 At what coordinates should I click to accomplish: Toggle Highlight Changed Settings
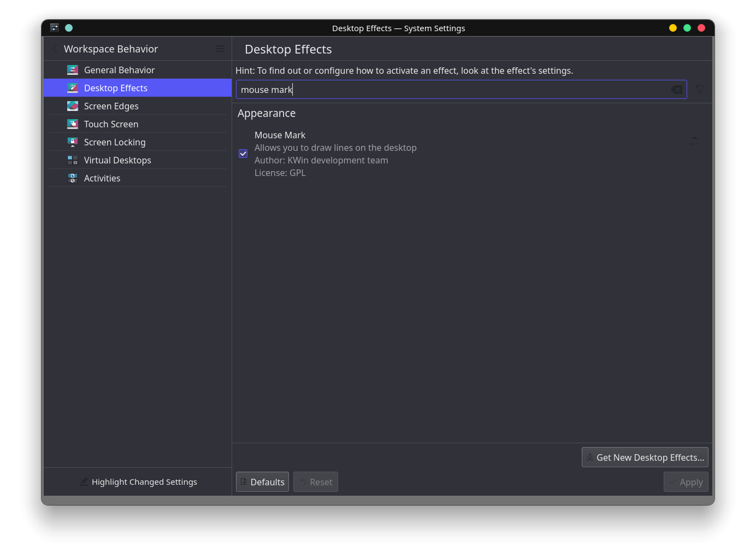[x=138, y=481]
